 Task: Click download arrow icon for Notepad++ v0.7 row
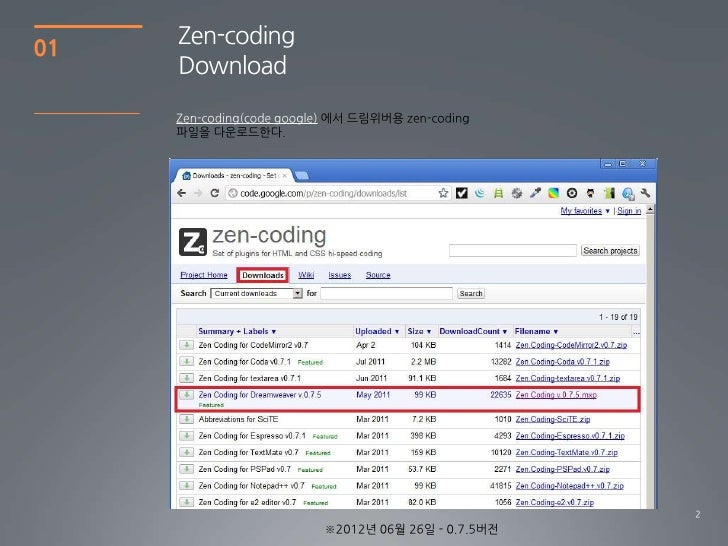(x=187, y=486)
